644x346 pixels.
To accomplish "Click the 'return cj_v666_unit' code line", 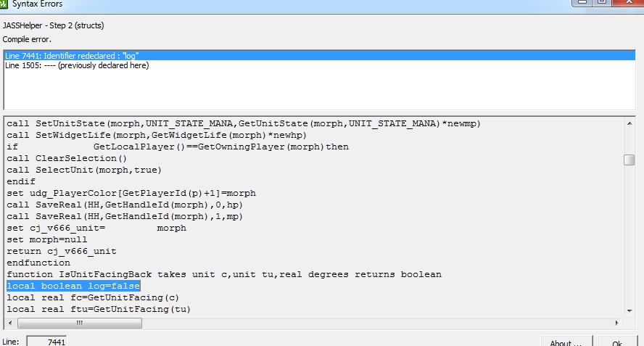I will (62, 251).
